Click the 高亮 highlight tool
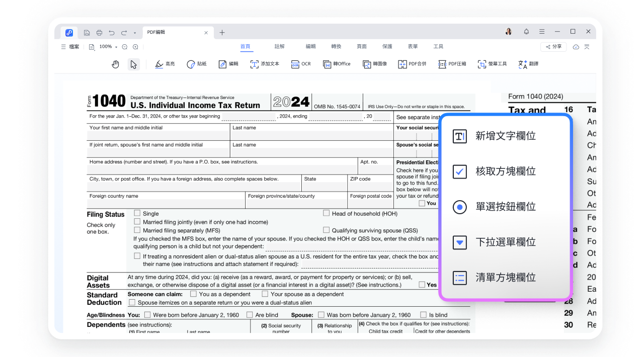The width and height of the screenshot is (644, 357). pos(165,64)
